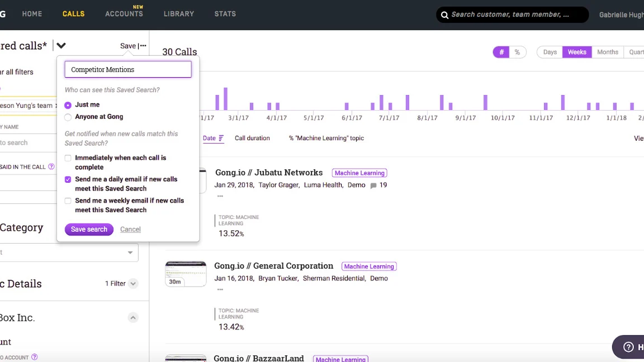The width and height of the screenshot is (644, 362).
Task: Switch chart to percent (%) view
Action: (517, 52)
